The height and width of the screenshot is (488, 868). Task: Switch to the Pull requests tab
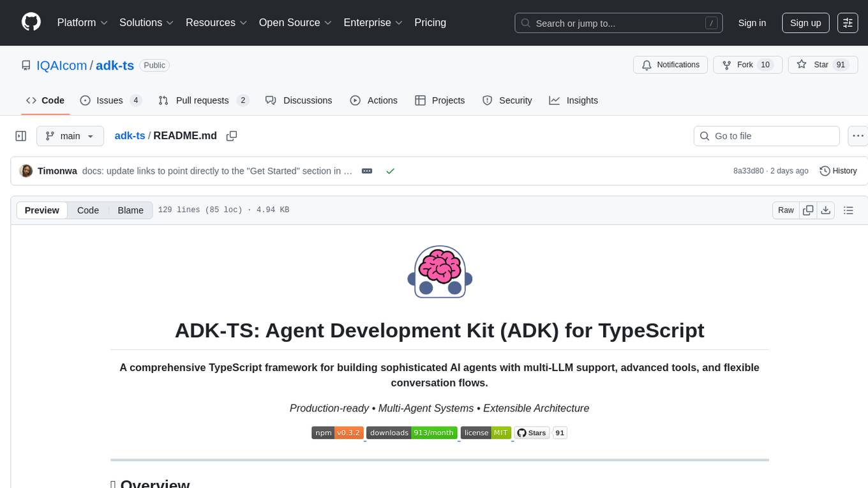(x=203, y=100)
